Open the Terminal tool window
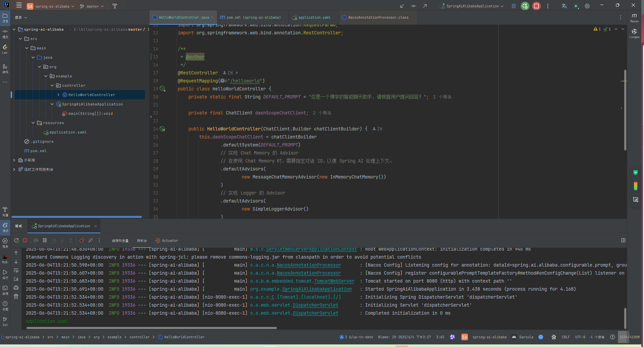The image size is (644, 347). click(5, 290)
